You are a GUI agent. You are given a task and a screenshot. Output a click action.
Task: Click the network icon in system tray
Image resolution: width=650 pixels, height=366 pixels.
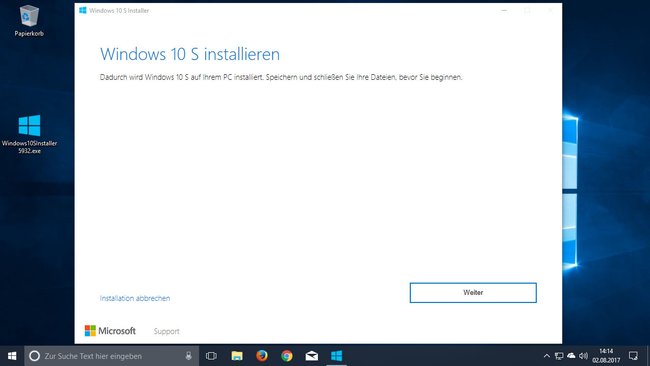click(x=559, y=356)
